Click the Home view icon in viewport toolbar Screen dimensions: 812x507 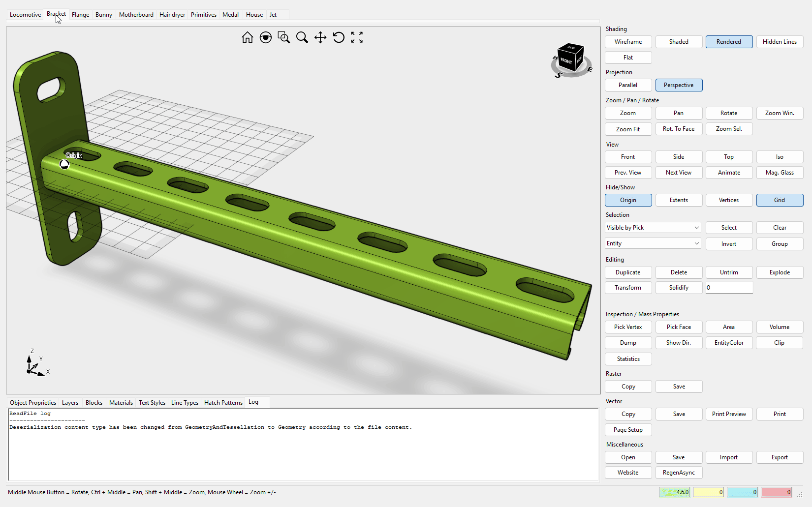(248, 37)
